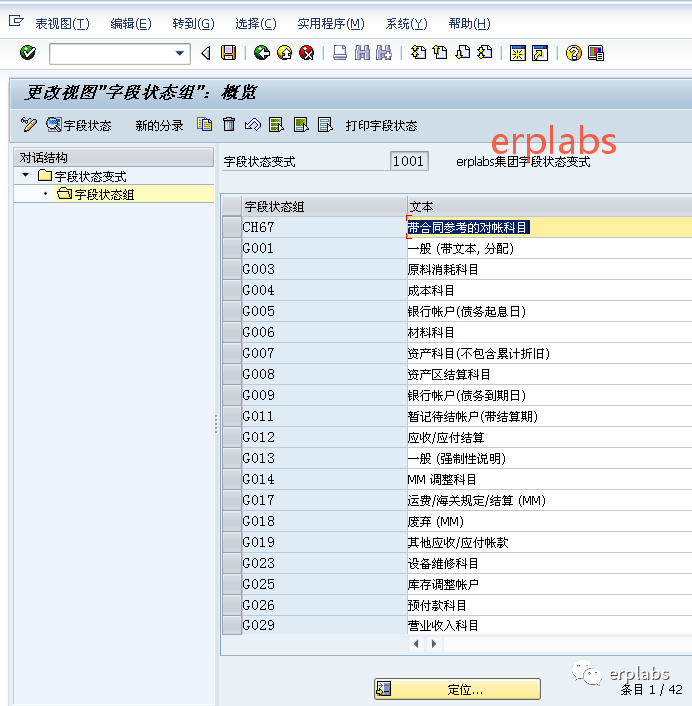Viewport: 692px width, 706px height.
Task: Go to First Page icon
Action: pos(418,53)
